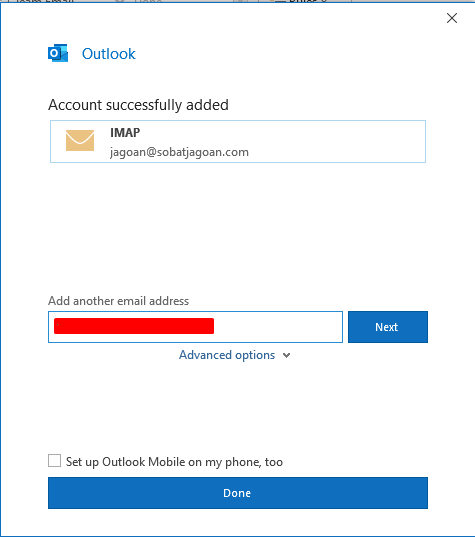
Task: Close the Outlook account dialog
Action: pos(452,18)
